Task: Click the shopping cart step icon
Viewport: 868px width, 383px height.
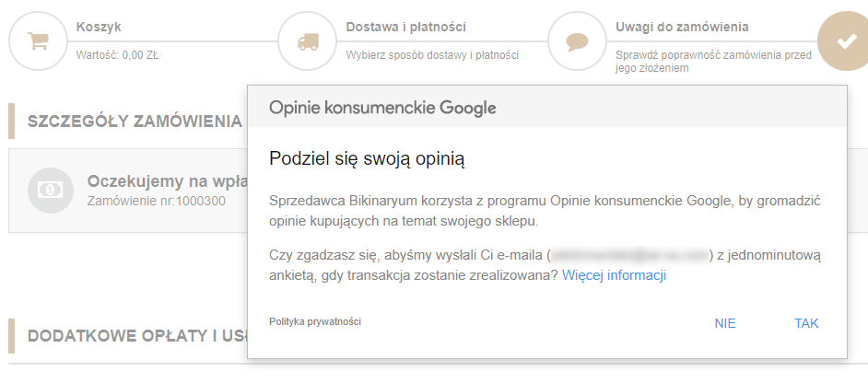Action: tap(39, 41)
